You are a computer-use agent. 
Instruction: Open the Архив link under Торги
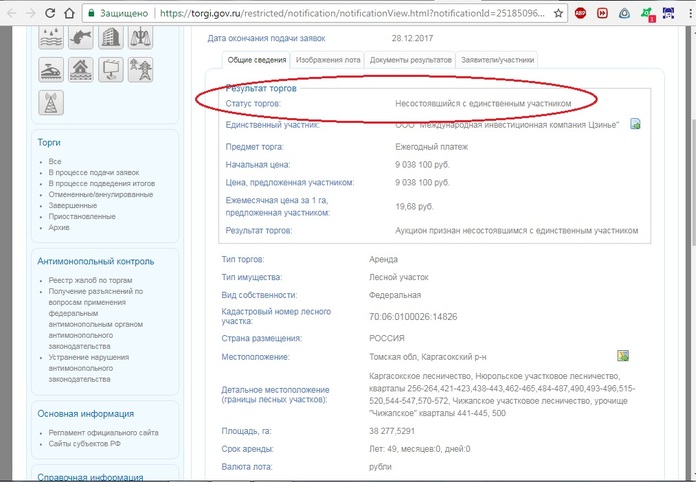60,227
